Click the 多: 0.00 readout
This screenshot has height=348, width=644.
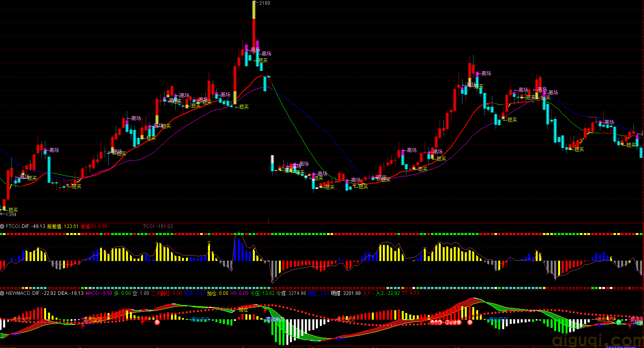click(x=122, y=293)
